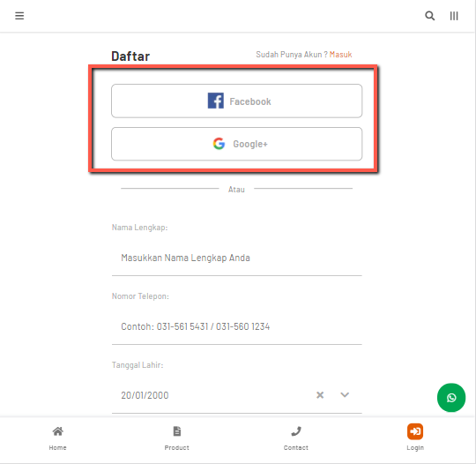The image size is (476, 464).
Task: Clear the birth date with X icon
Action: click(320, 395)
